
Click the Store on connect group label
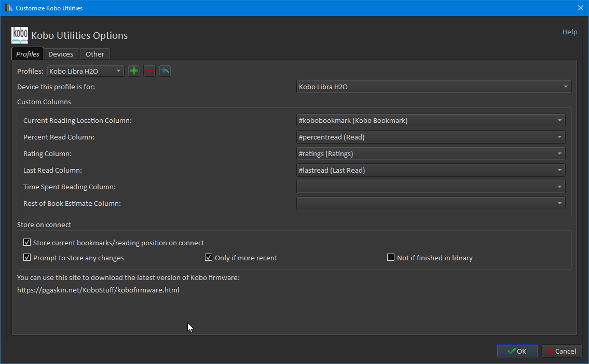[44, 225]
